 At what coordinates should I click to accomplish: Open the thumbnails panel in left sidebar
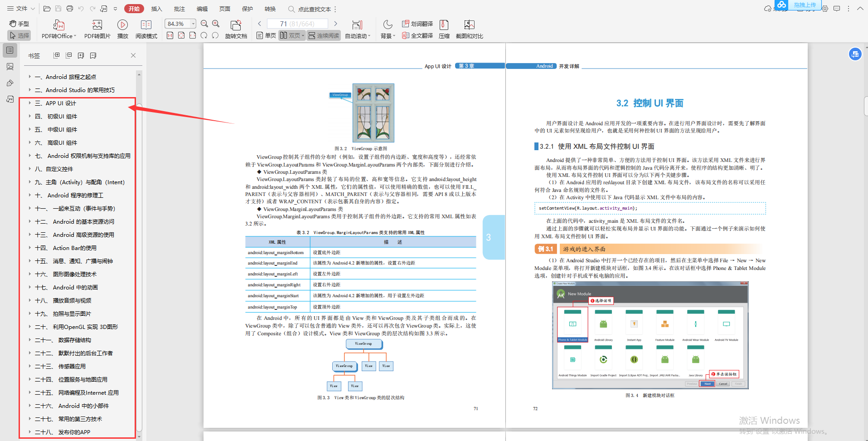[10, 67]
